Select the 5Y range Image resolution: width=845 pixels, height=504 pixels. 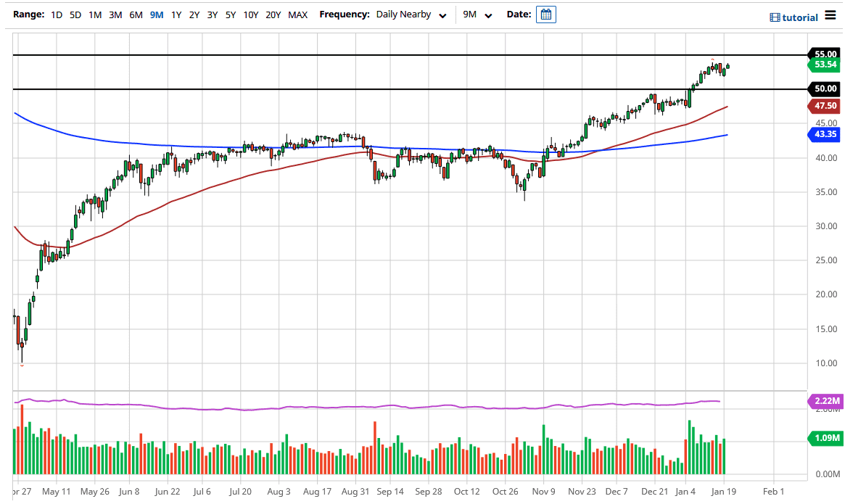coord(230,14)
